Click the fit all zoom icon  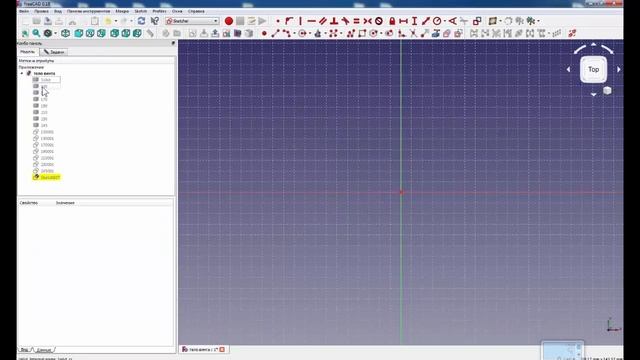(x=25, y=33)
